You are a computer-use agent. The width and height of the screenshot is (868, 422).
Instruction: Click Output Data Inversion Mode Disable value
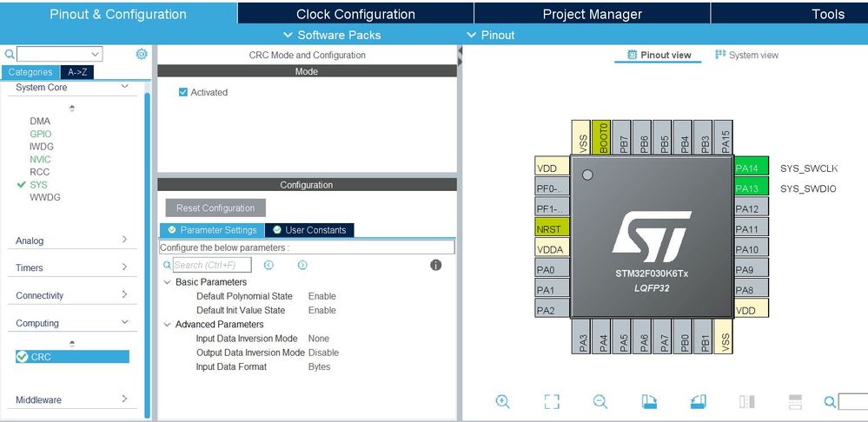point(323,353)
